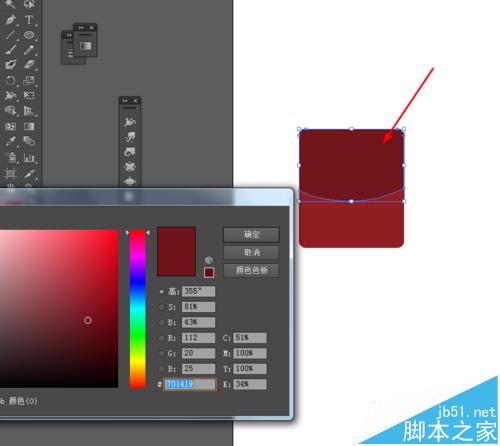Screen dimensions: 500x446
Task: Select the Rotate tool
Action: point(10,80)
